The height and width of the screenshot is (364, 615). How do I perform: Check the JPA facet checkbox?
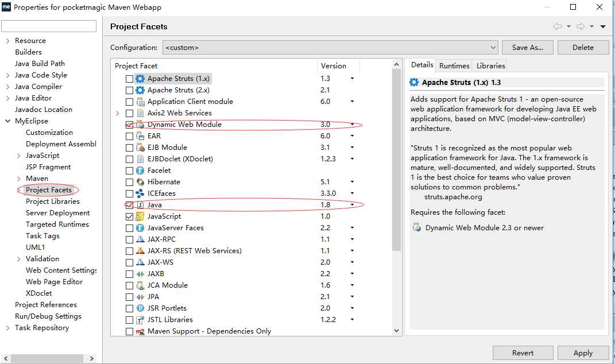pos(129,297)
